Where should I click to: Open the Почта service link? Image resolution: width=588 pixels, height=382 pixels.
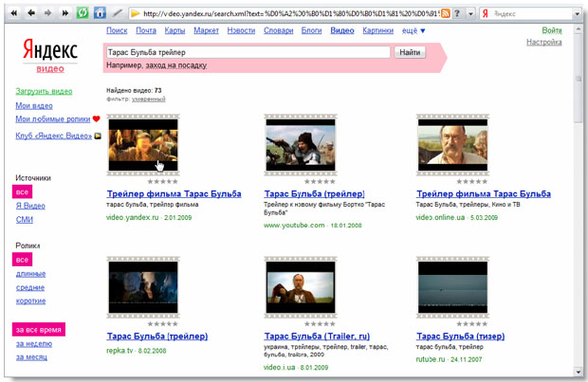[146, 30]
